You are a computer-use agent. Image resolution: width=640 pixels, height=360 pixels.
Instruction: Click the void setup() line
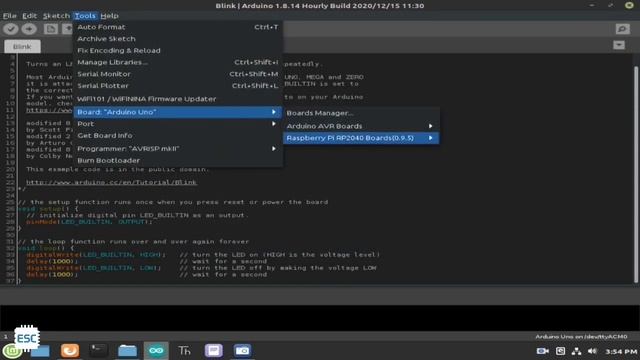tap(48, 209)
